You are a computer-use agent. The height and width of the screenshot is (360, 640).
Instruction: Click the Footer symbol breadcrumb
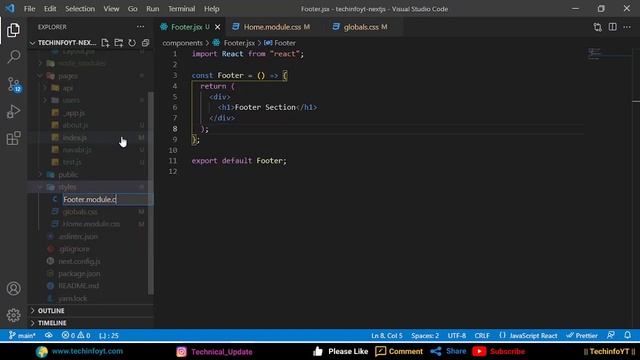[x=285, y=43]
